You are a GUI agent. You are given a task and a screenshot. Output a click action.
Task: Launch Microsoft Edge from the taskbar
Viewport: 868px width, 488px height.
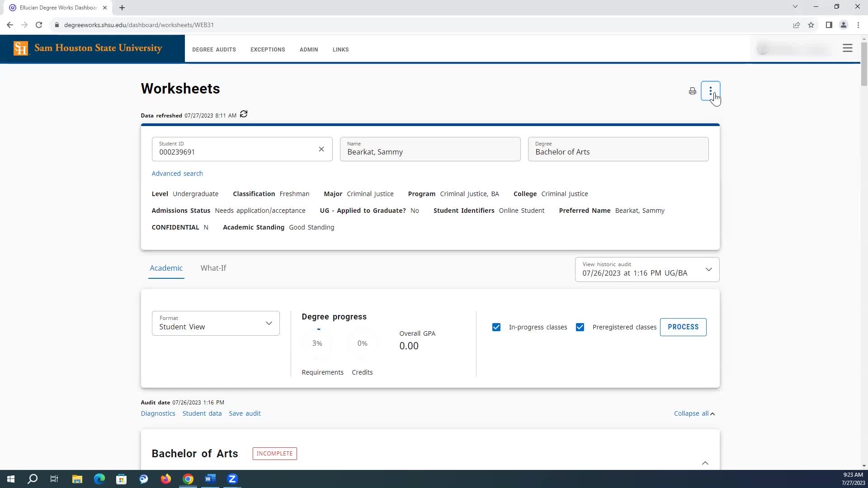[x=99, y=479]
